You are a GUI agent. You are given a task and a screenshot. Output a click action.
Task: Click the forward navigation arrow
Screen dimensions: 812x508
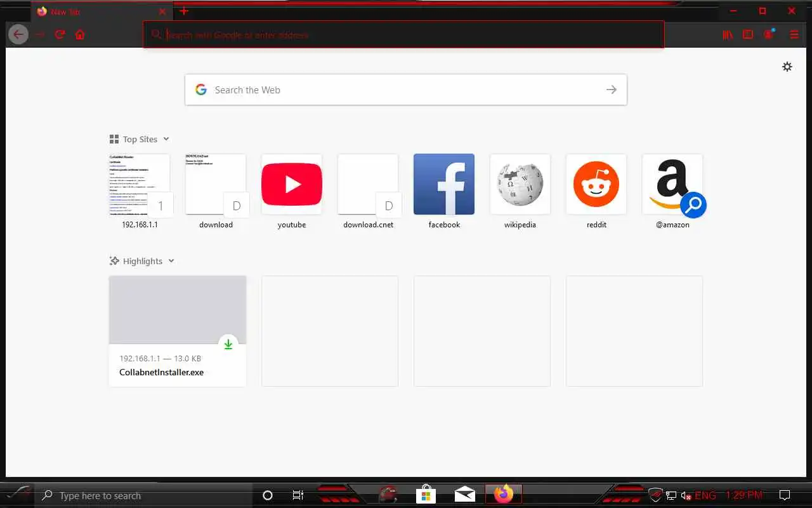tap(40, 34)
